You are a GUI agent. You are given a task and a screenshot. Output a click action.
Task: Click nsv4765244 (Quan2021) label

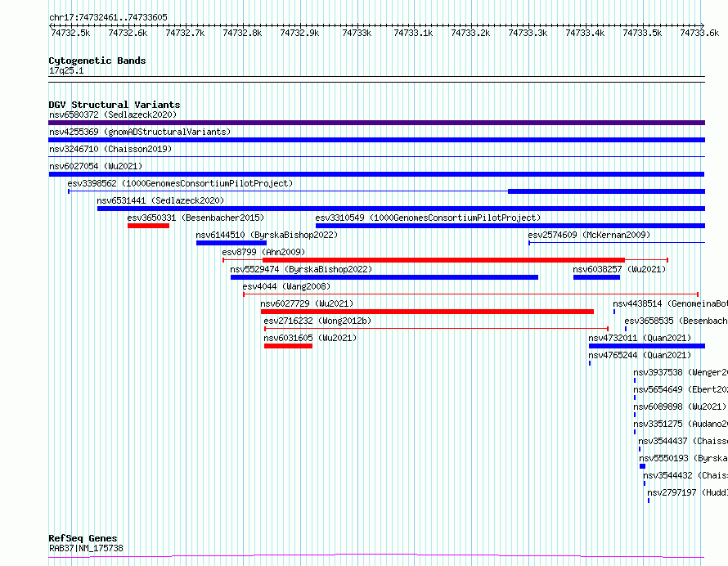point(640,355)
